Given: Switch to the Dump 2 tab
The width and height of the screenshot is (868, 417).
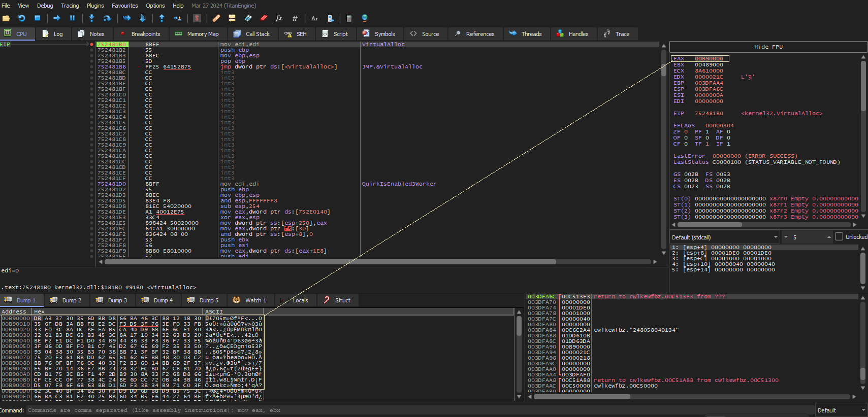Looking at the screenshot, I should (66, 300).
